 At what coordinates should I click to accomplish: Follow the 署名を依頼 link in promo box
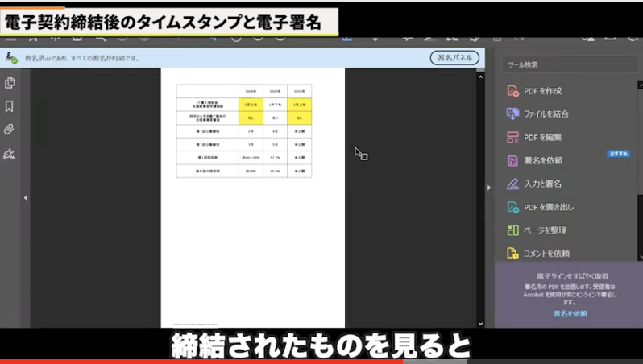pos(570,313)
